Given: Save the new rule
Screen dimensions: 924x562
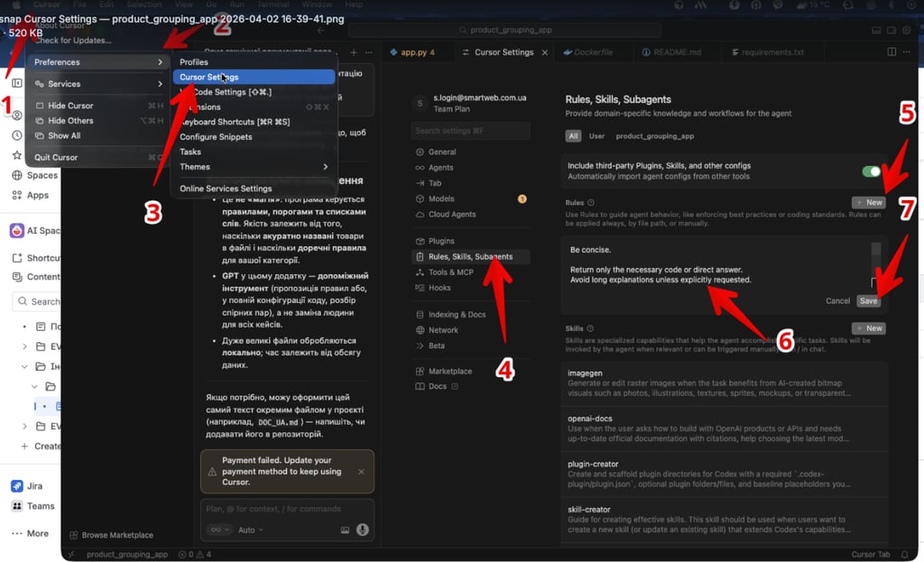Looking at the screenshot, I should (869, 301).
